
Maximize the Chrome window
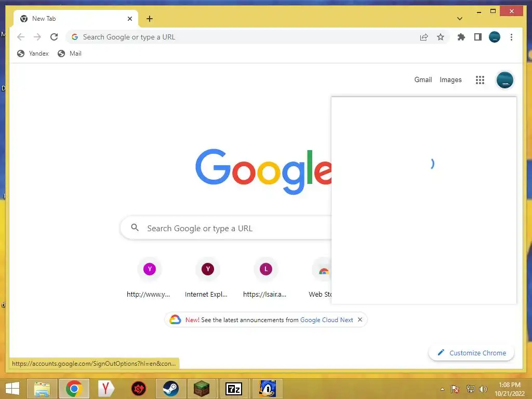[493, 11]
